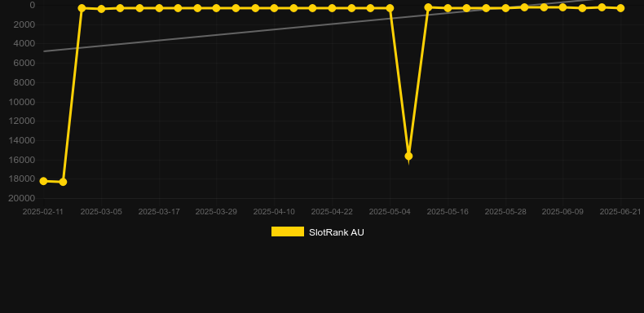Click the yellow SlotRank AU legend swatch
This screenshot has width=644, height=313.
(x=288, y=231)
